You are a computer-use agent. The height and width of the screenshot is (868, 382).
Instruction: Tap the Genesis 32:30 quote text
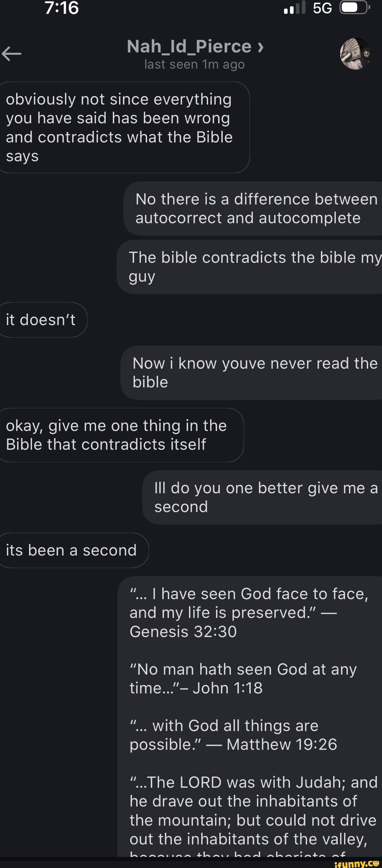click(x=248, y=612)
